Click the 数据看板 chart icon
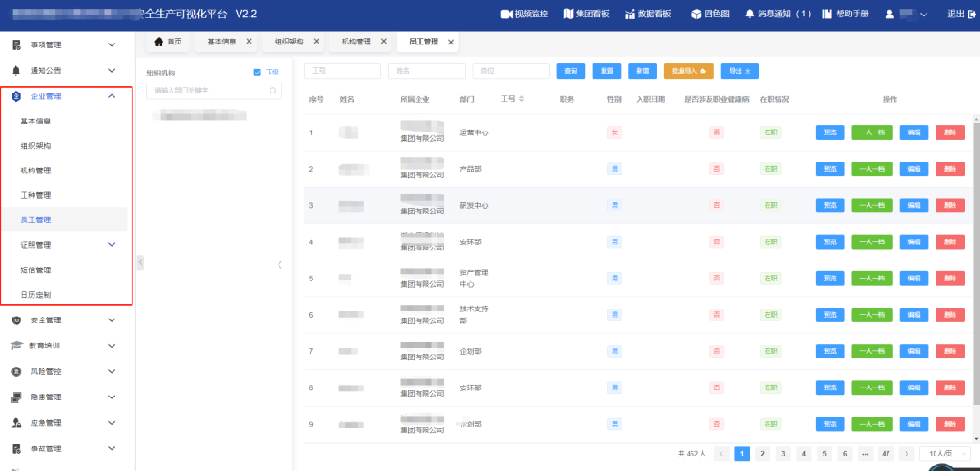Screen dimensions: 980x471 tap(630, 15)
